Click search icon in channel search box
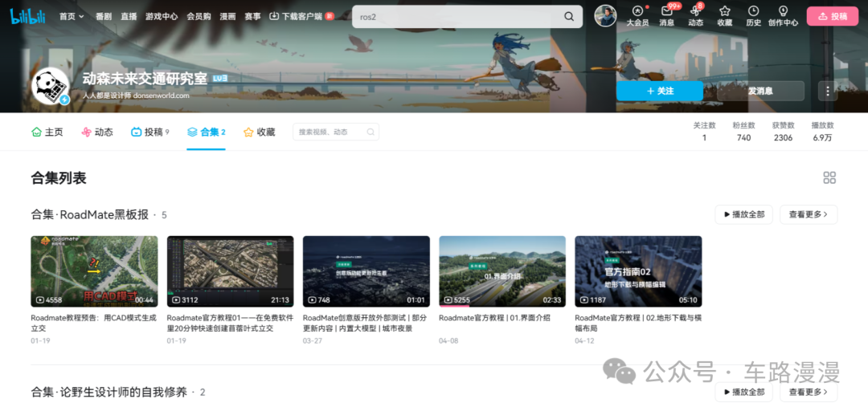The height and width of the screenshot is (407, 868). tap(371, 132)
